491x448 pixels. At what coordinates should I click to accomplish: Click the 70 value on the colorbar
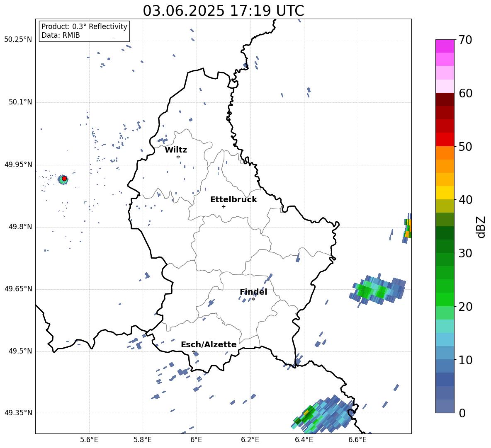[465, 40]
